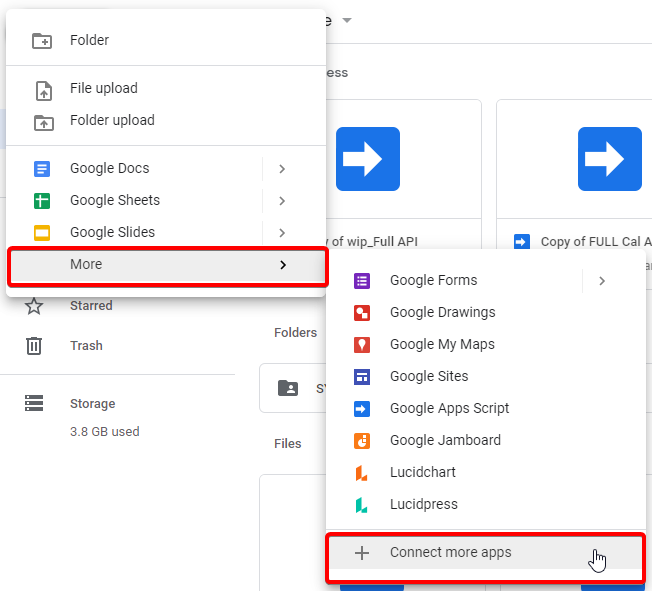Choose File upload from the menu
The height and width of the screenshot is (591, 652).
165,88
